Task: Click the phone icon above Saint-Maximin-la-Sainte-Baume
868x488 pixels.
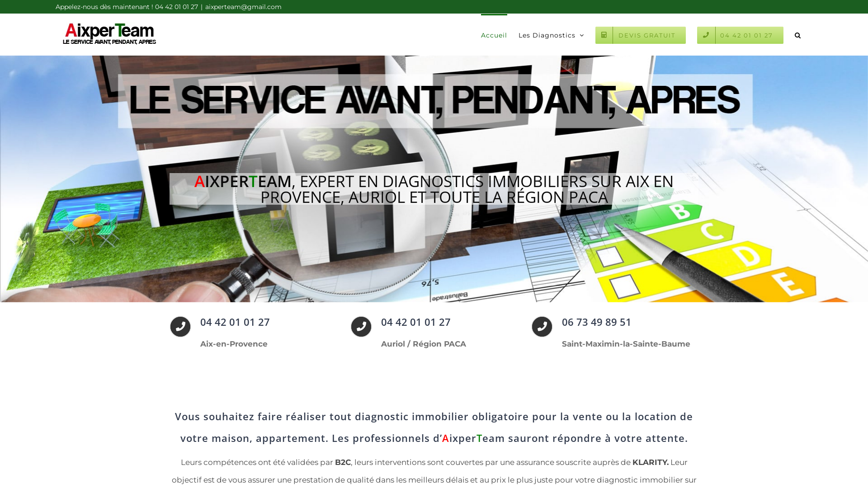Action: pyautogui.click(x=542, y=326)
